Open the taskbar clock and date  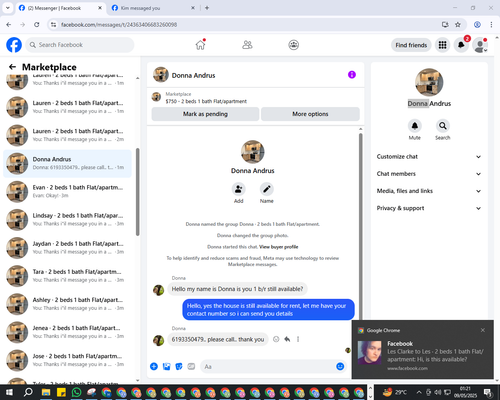coord(465,392)
